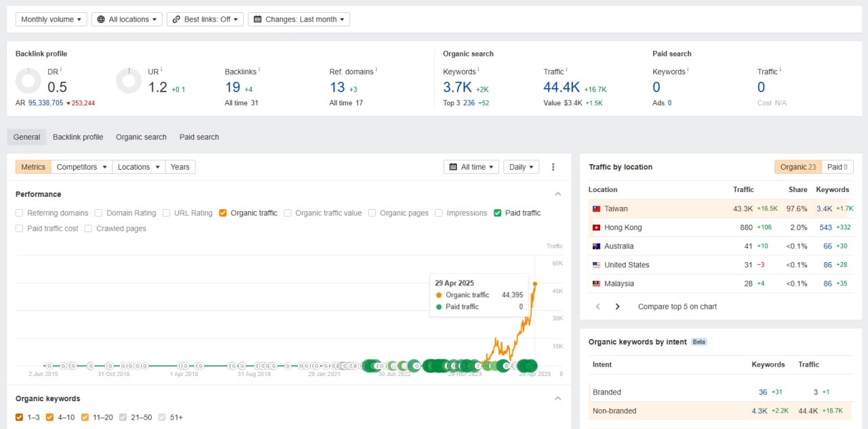
Task: Click the Organic Keywords info icon
Action: (x=479, y=69)
